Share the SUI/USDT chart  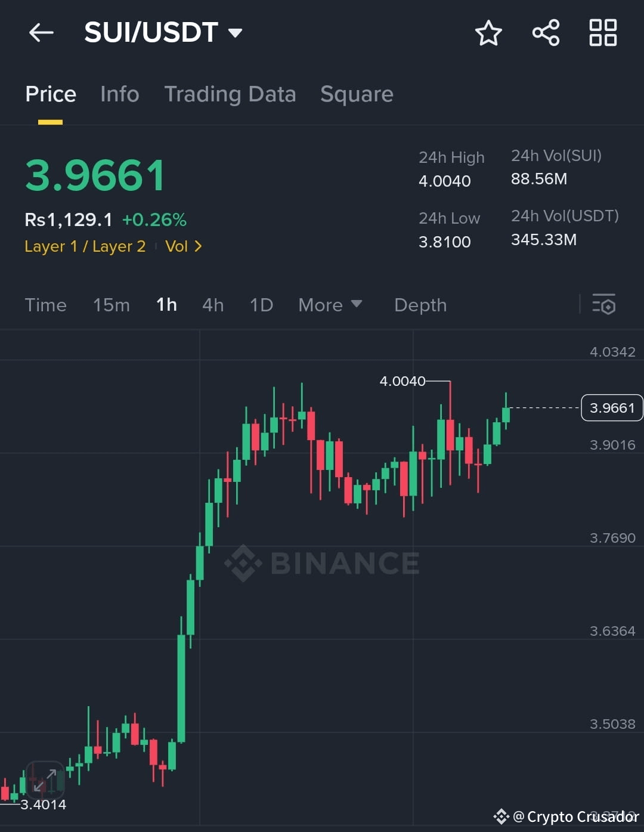coord(546,33)
